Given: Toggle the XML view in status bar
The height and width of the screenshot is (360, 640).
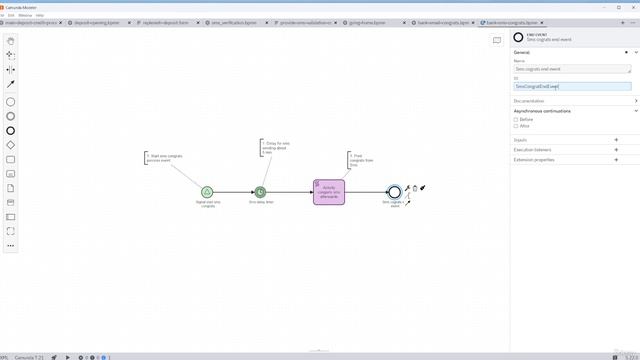Looking at the screenshot, I should (x=4, y=357).
